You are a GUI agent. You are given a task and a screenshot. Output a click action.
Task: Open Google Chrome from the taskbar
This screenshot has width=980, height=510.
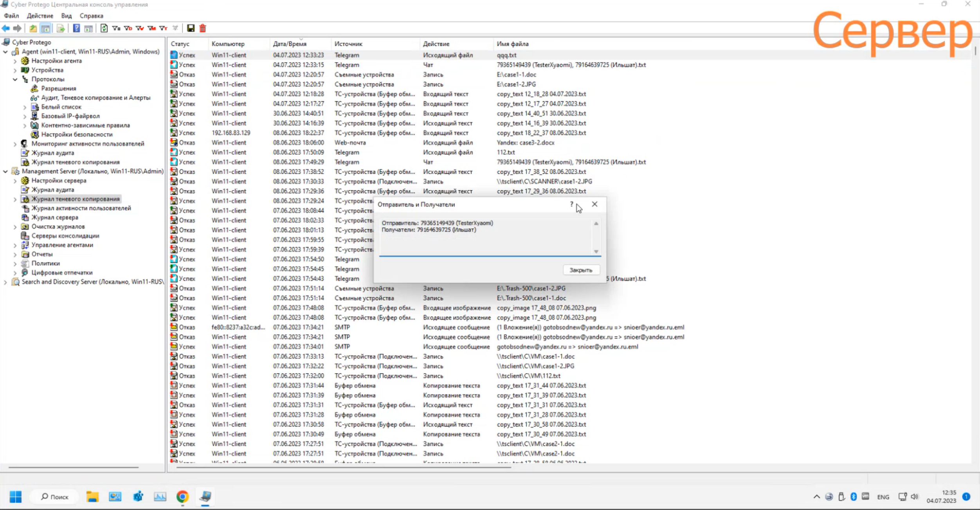point(182,496)
